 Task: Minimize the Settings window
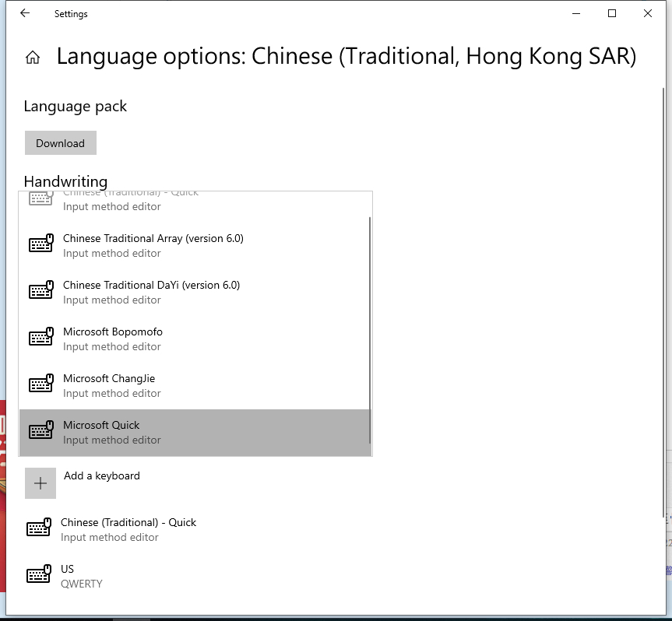576,13
